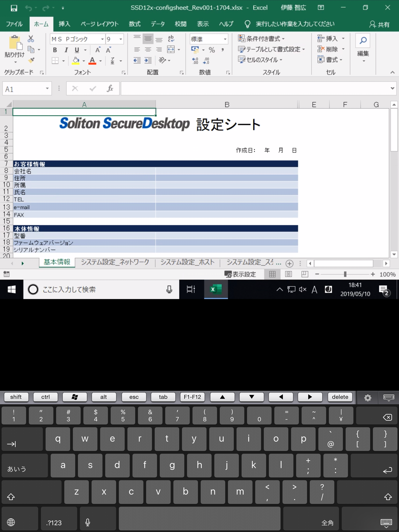Viewport: 399px width, 532px height.
Task: Select Normal view icon in status bar
Action: (x=272, y=274)
